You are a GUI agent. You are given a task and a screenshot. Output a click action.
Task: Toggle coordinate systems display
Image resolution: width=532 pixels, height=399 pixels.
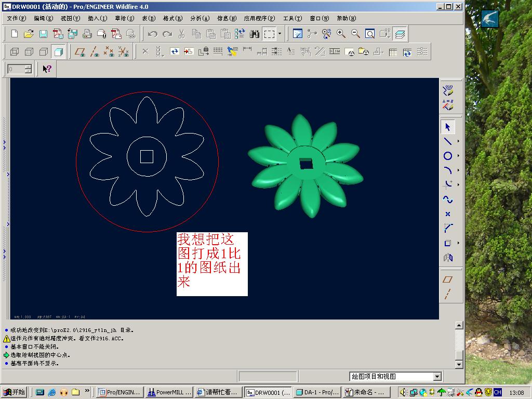(124, 51)
